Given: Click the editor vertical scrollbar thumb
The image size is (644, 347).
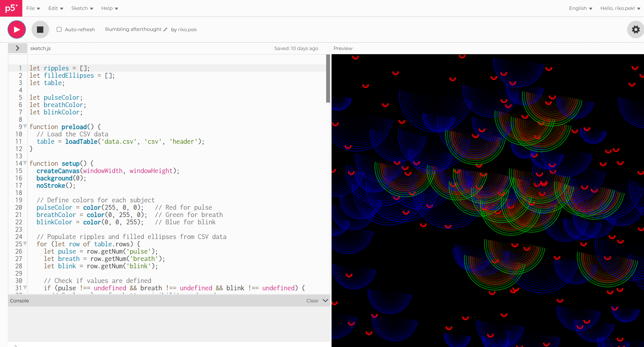Looking at the screenshot, I should click(328, 79).
